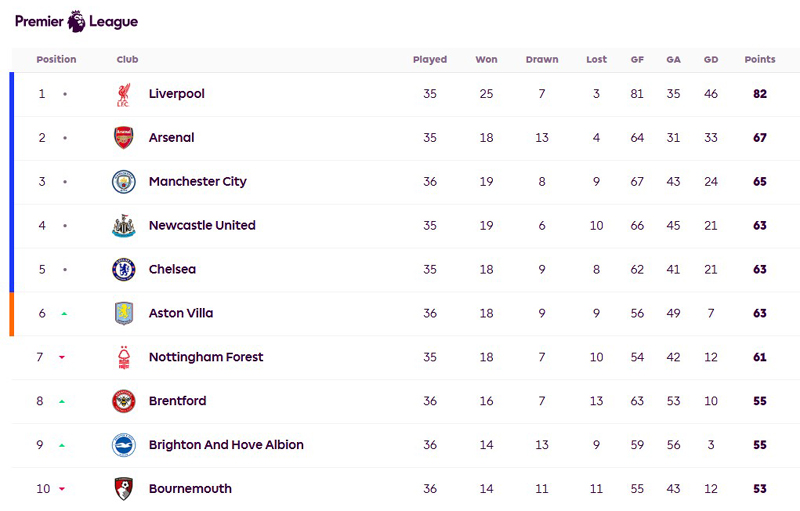Click the Played column header
800x511 pixels.
click(x=430, y=60)
